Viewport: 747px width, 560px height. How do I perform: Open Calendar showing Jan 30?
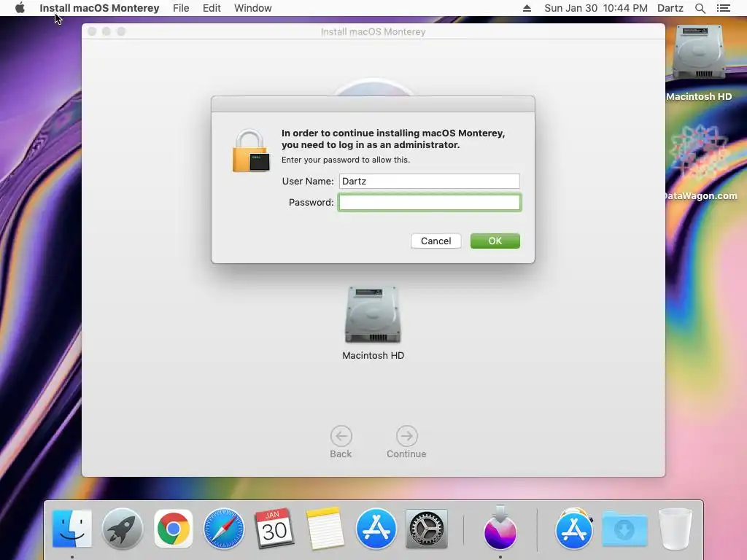tap(274, 529)
